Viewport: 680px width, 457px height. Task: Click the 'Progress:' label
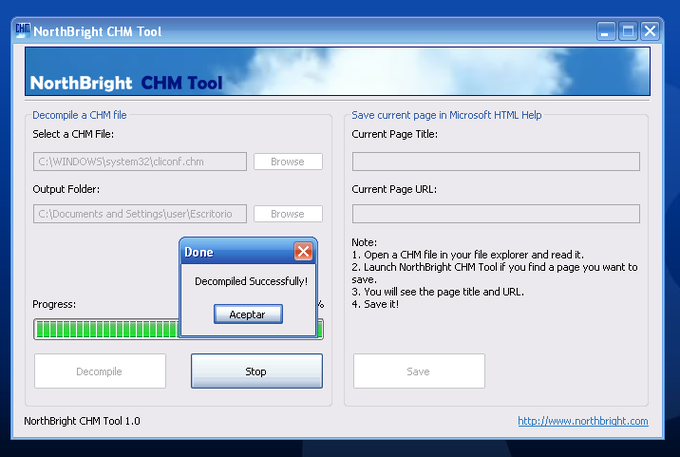[x=54, y=304]
